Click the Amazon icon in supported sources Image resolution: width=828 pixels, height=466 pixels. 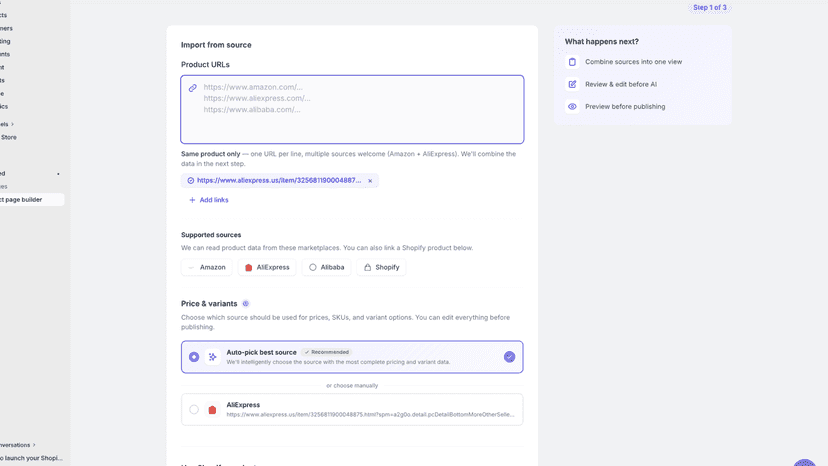[x=191, y=267]
